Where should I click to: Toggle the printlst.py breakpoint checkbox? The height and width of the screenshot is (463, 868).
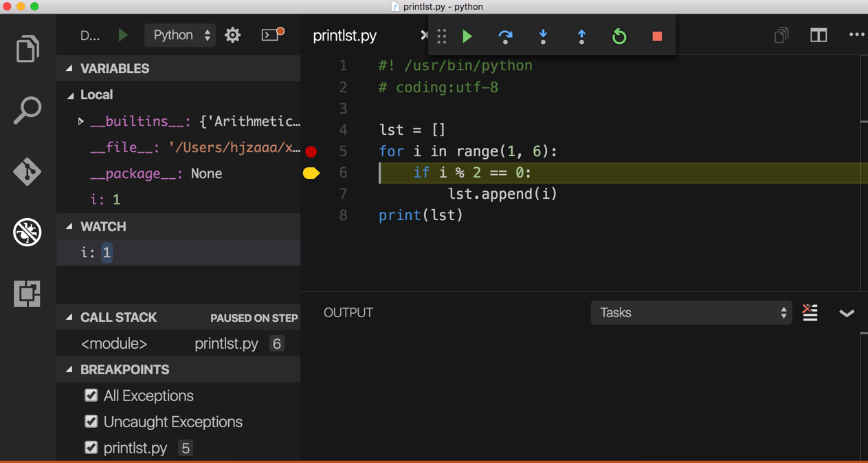click(x=91, y=447)
